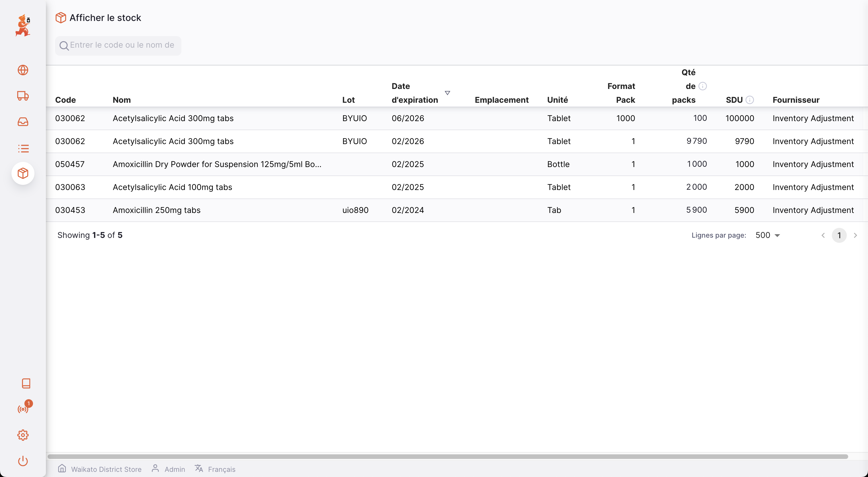Open the Lignes par page 500 dropdown

click(768, 235)
